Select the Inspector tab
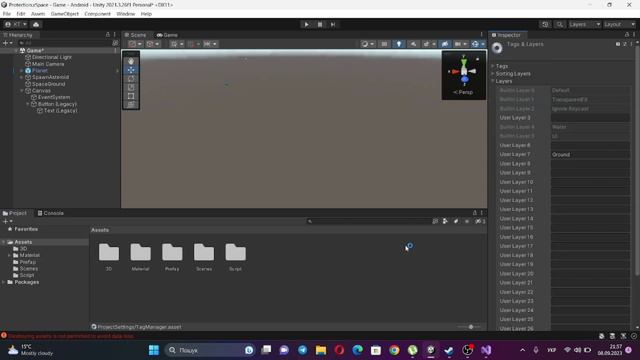 (506, 35)
